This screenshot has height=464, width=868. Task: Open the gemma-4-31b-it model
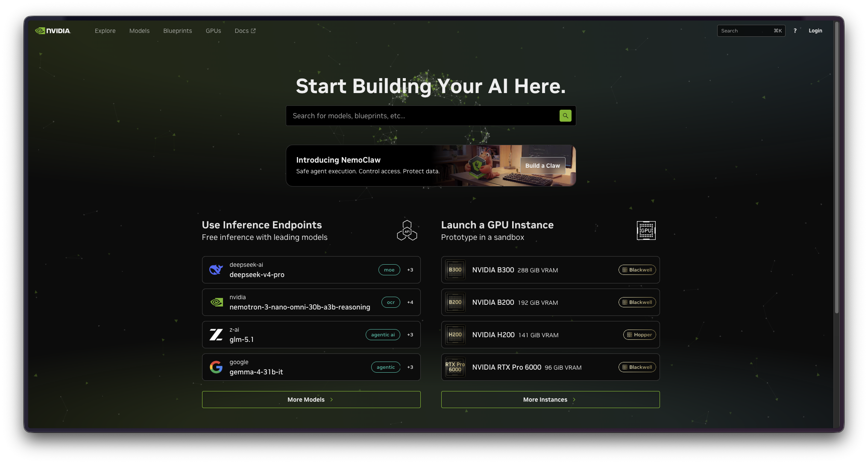click(x=311, y=367)
